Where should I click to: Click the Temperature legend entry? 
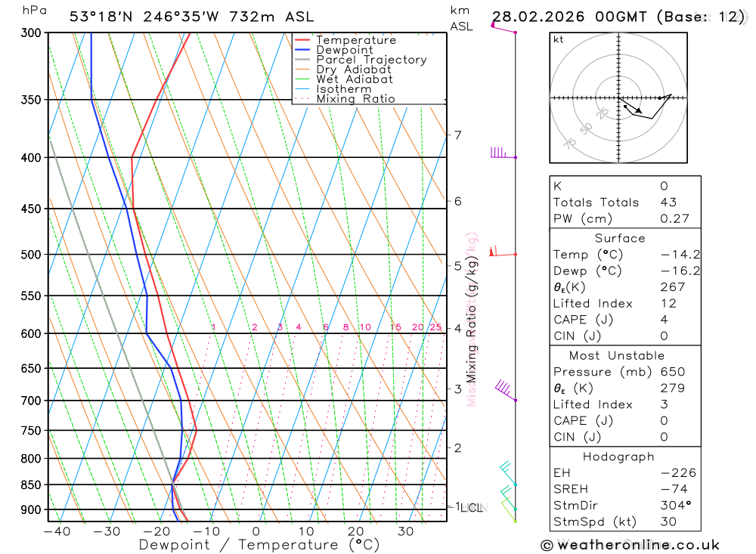coord(345,40)
